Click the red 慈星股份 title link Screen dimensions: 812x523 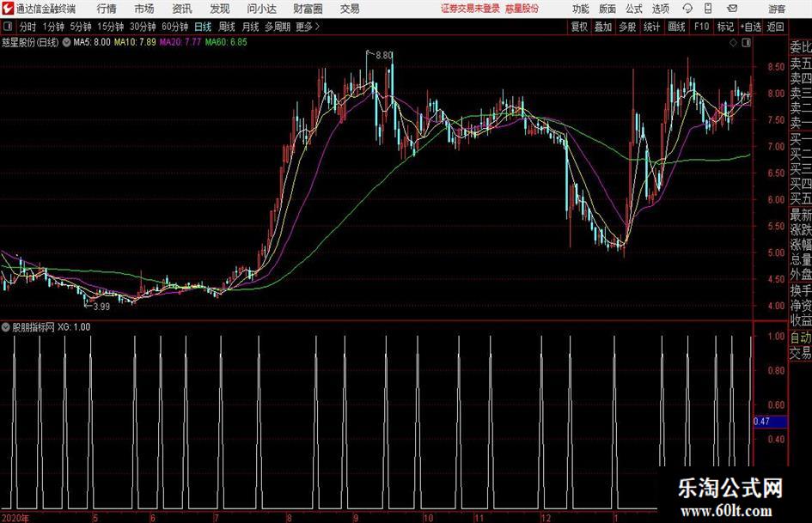pos(522,9)
